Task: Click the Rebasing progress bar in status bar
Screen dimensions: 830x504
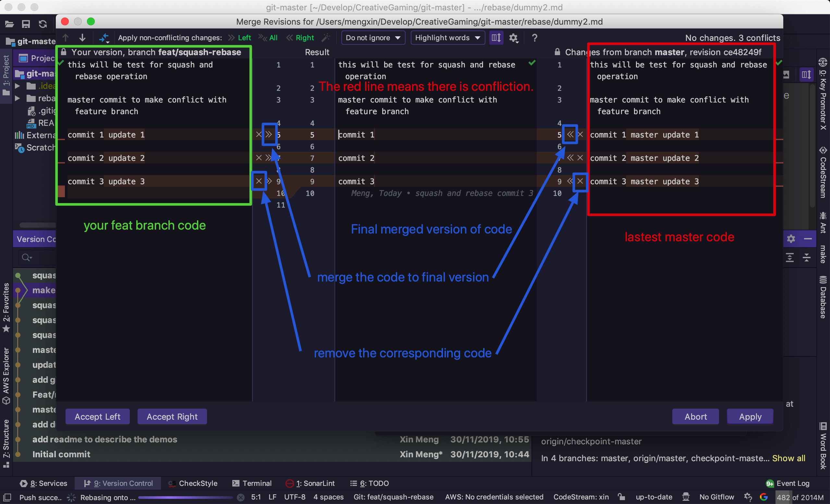Action: pyautogui.click(x=185, y=497)
